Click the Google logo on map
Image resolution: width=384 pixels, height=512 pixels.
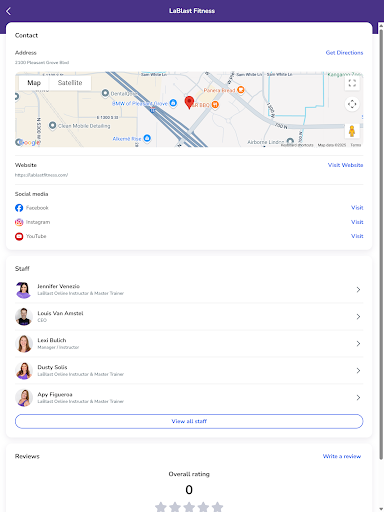coord(28,142)
